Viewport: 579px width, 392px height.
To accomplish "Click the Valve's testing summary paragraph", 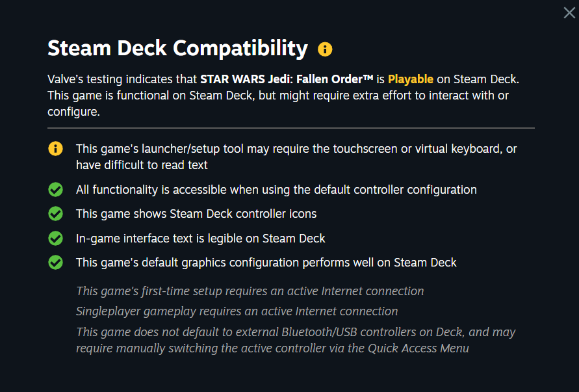I will pyautogui.click(x=289, y=95).
